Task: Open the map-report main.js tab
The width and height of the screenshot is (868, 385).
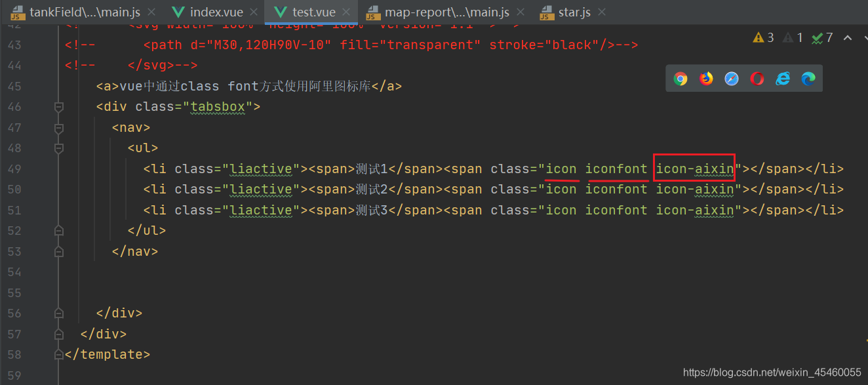Action: pyautogui.click(x=444, y=12)
